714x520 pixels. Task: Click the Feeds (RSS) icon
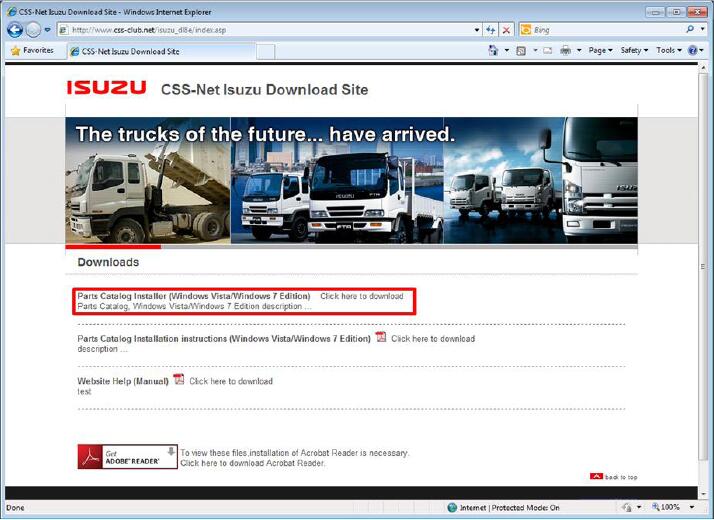pyautogui.click(x=521, y=51)
